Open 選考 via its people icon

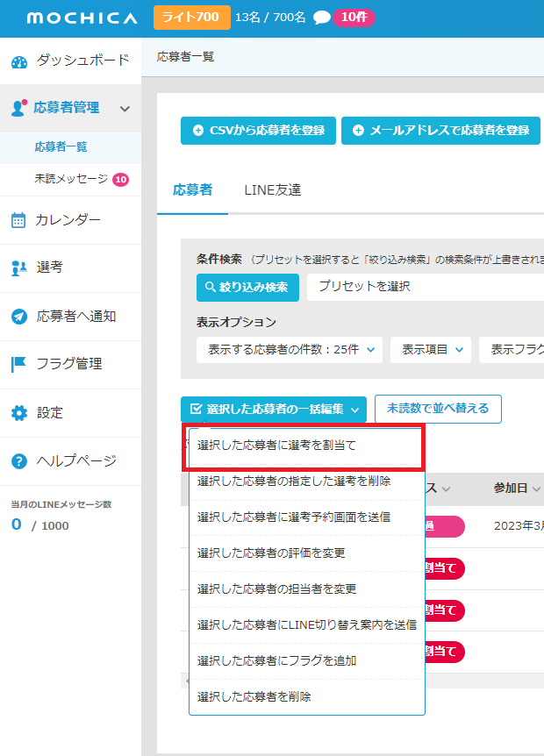[18, 268]
